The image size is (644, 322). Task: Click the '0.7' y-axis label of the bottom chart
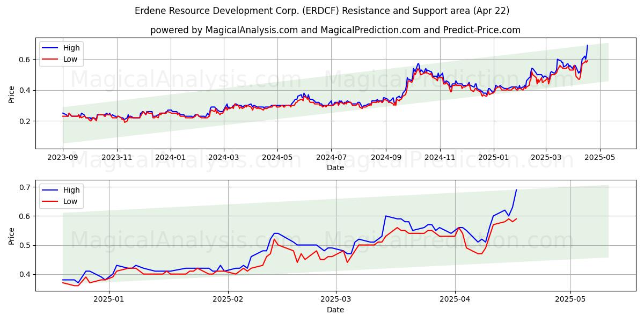tap(26, 187)
